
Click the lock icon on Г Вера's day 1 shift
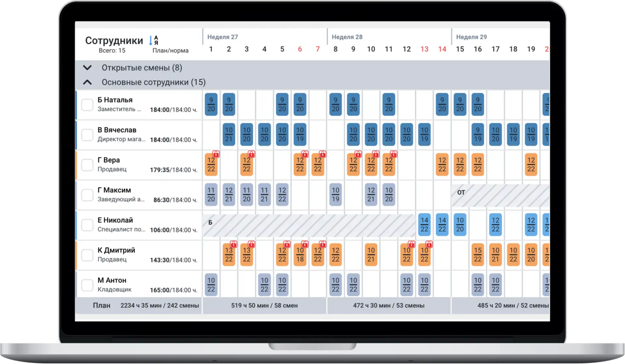point(216,154)
